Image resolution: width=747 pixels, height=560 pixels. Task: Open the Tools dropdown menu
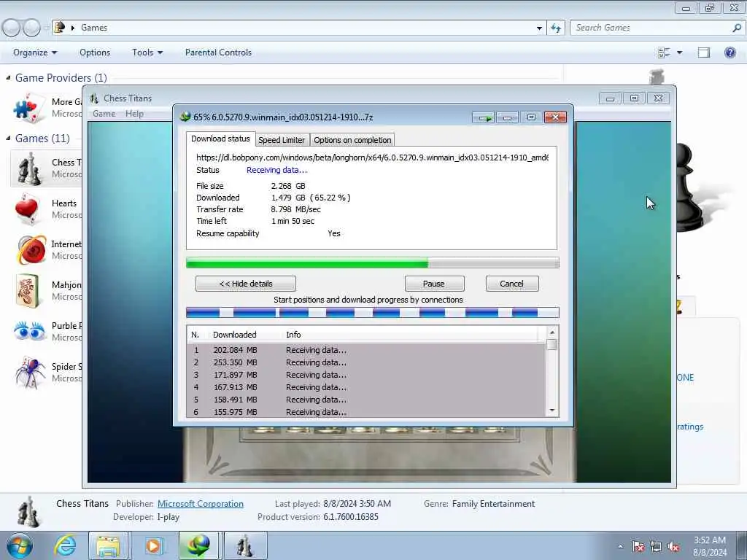(147, 52)
